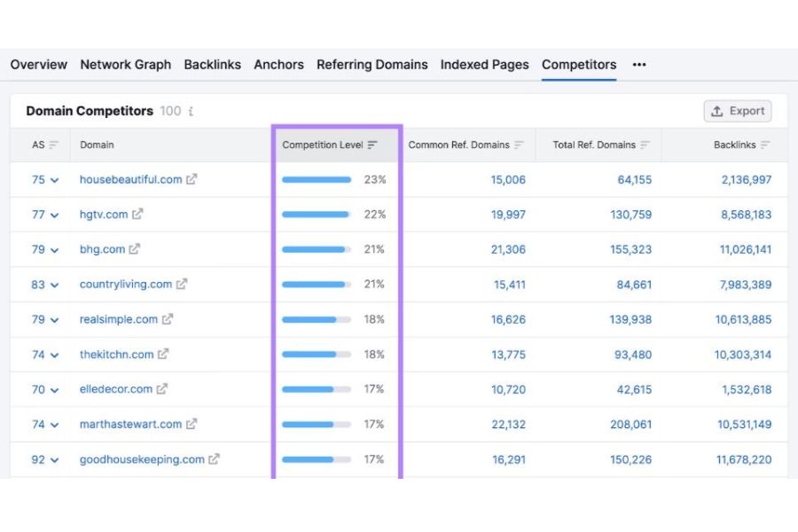Open elledecor.com domain link
798x532 pixels.
[116, 389]
